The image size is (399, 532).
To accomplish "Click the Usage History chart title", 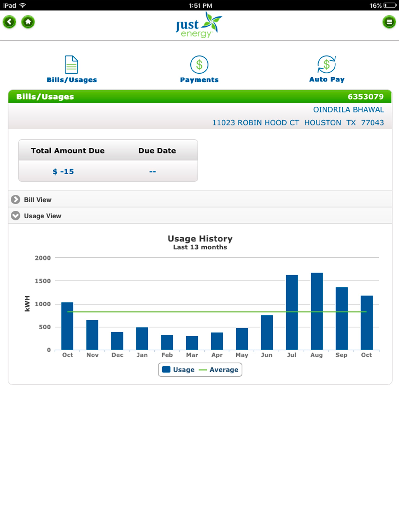I will [x=200, y=239].
